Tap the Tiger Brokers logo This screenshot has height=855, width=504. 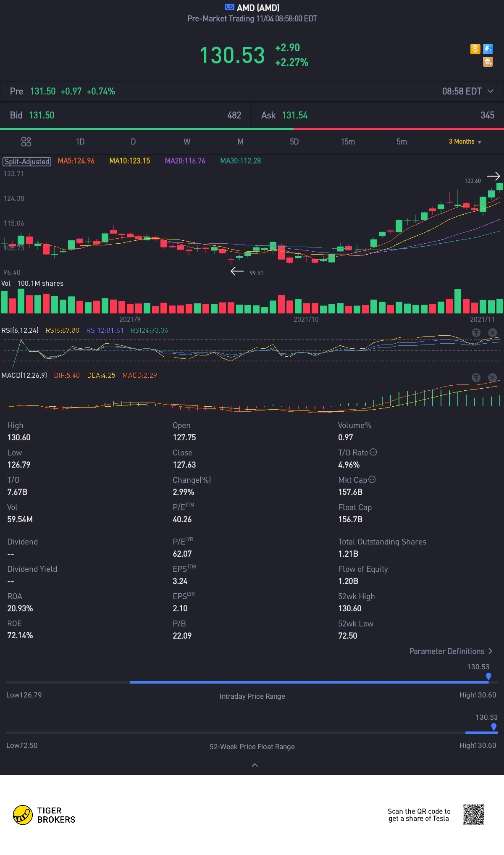(x=44, y=815)
